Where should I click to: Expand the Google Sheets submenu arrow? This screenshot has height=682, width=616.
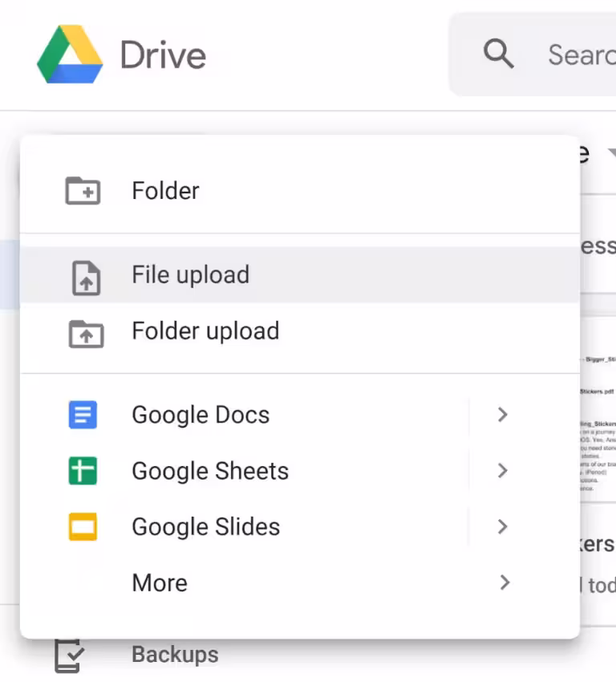[503, 471]
